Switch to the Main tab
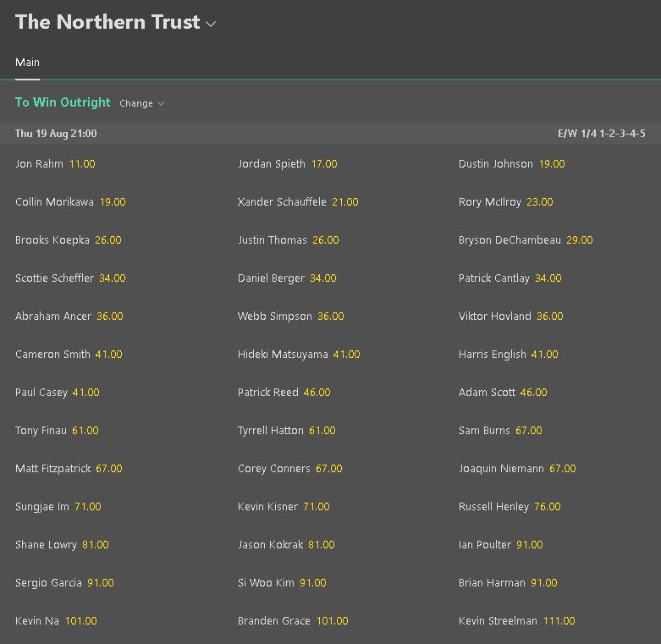 27,63
